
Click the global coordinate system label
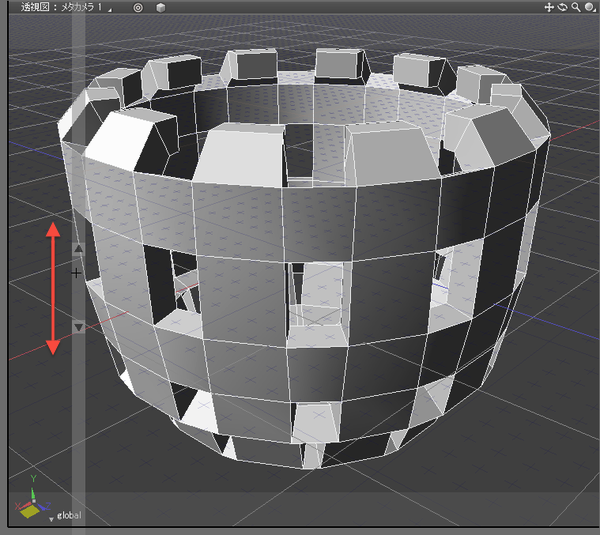(x=69, y=517)
